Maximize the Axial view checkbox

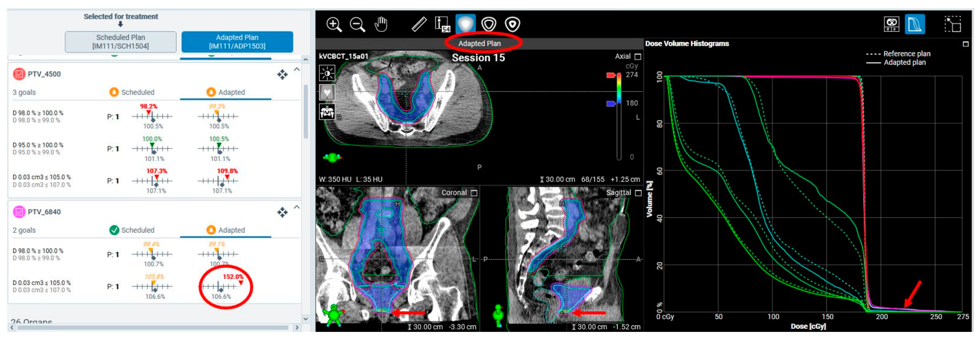pos(638,57)
